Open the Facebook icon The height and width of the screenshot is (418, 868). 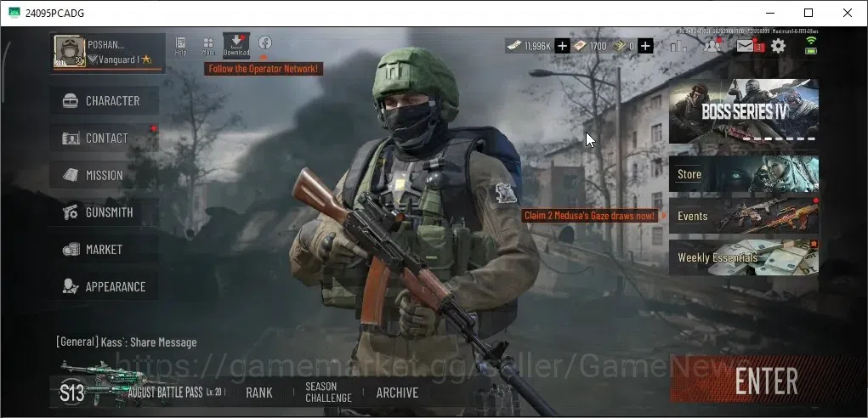264,42
